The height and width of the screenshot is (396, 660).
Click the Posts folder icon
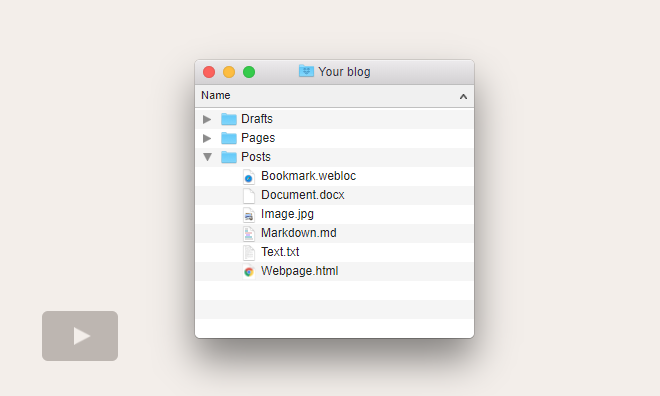click(x=229, y=157)
